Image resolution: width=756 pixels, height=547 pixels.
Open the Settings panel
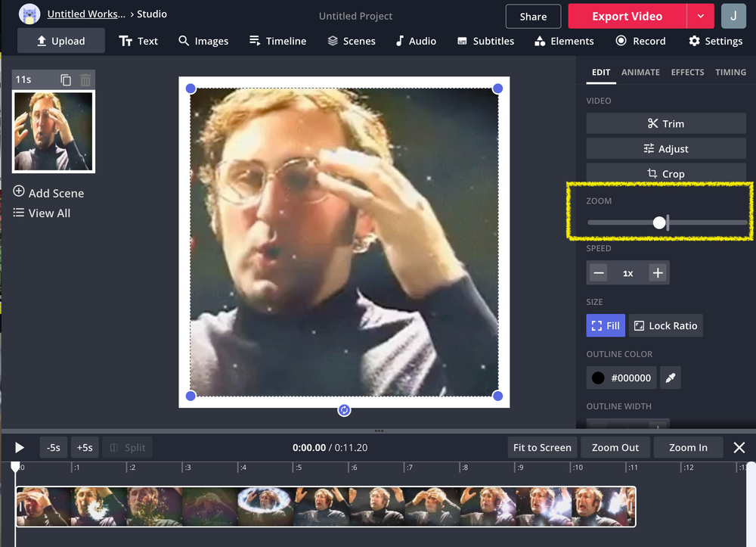coord(715,41)
